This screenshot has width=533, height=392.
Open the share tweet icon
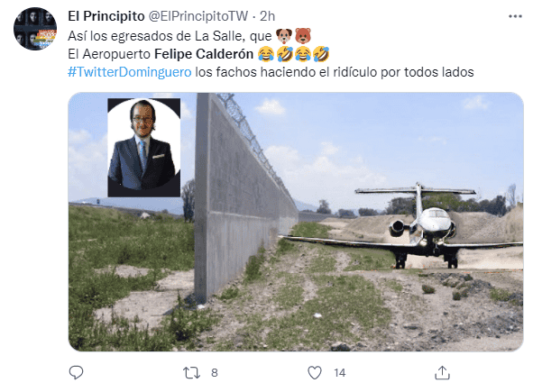pos(442,373)
